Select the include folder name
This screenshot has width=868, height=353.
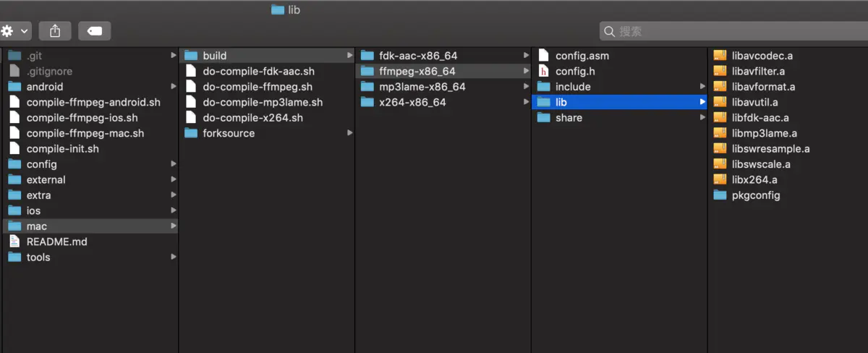[x=574, y=87]
